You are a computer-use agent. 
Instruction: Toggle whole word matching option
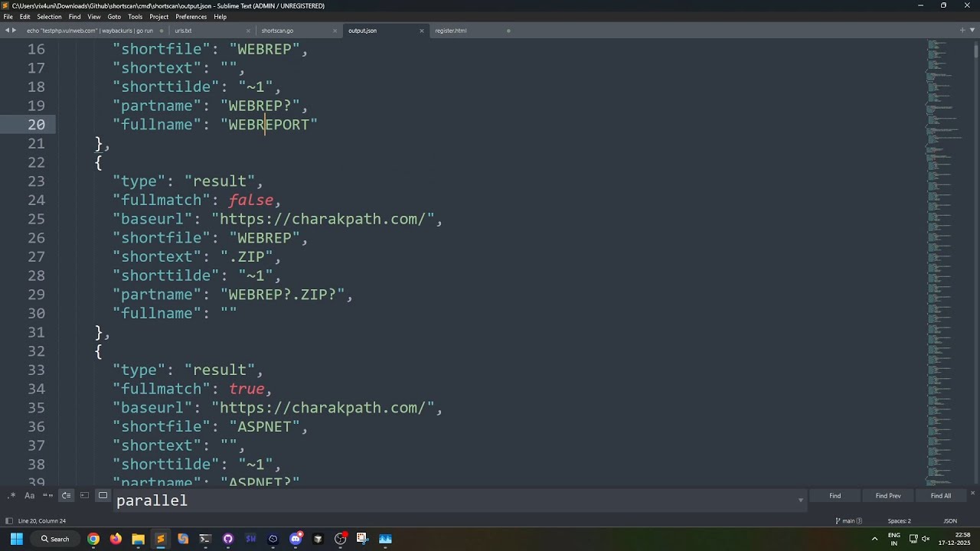click(x=47, y=495)
